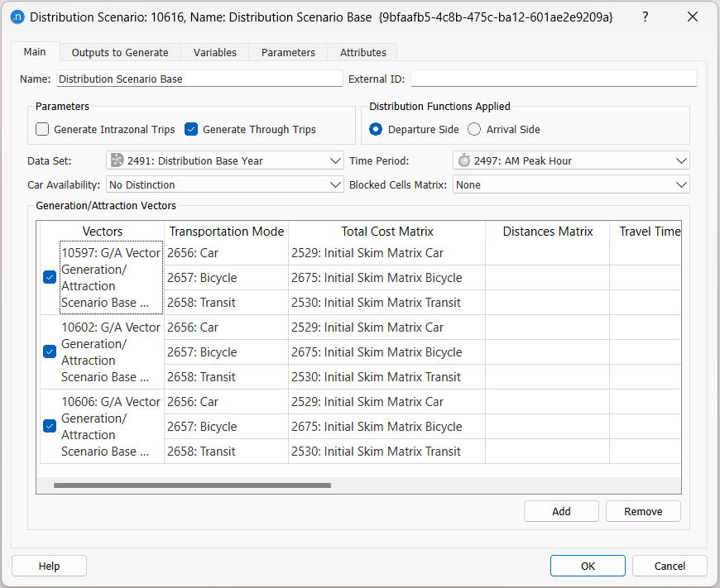Click the question mark help icon
This screenshot has width=720, height=588.
tap(645, 17)
